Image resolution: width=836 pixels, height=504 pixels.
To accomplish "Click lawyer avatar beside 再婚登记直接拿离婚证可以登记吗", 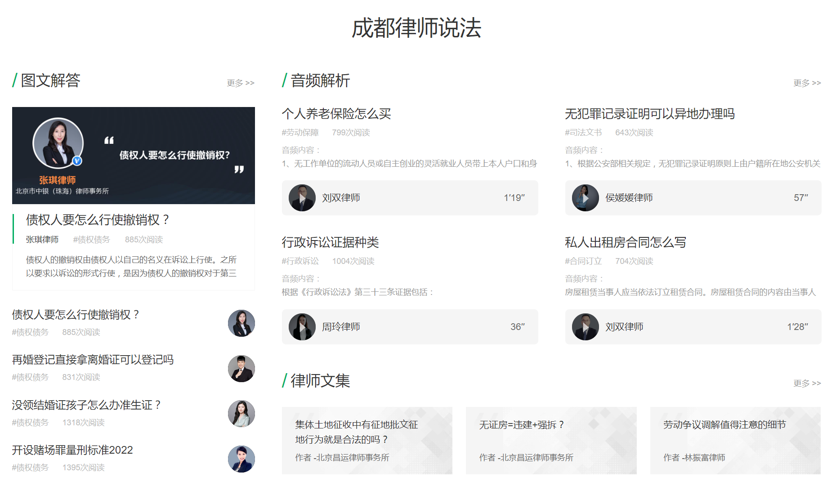I will click(x=241, y=369).
